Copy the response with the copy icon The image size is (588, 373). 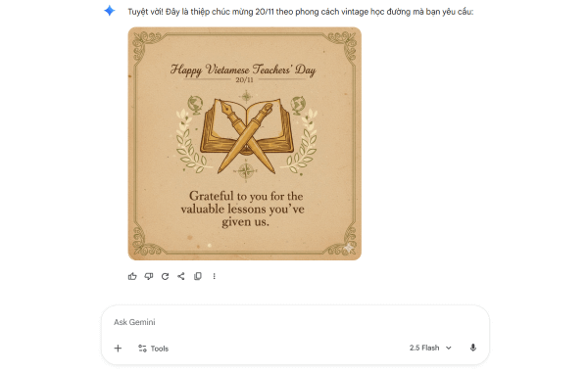[198, 276]
